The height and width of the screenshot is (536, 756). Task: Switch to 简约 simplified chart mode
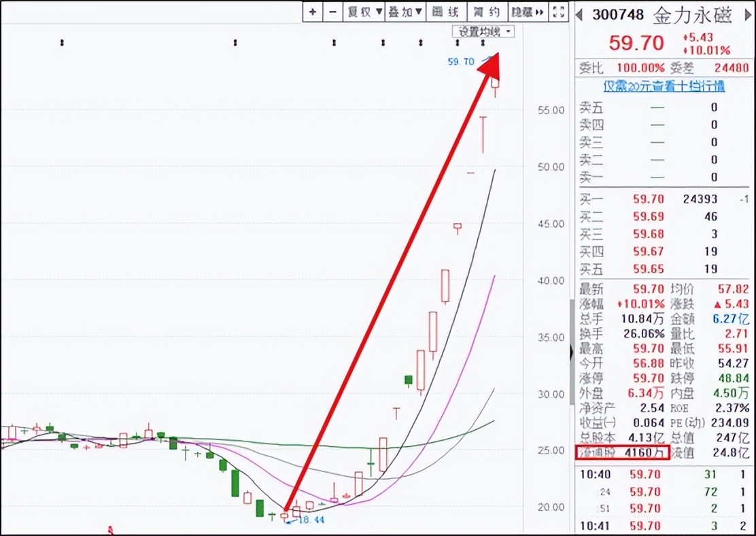pos(487,11)
